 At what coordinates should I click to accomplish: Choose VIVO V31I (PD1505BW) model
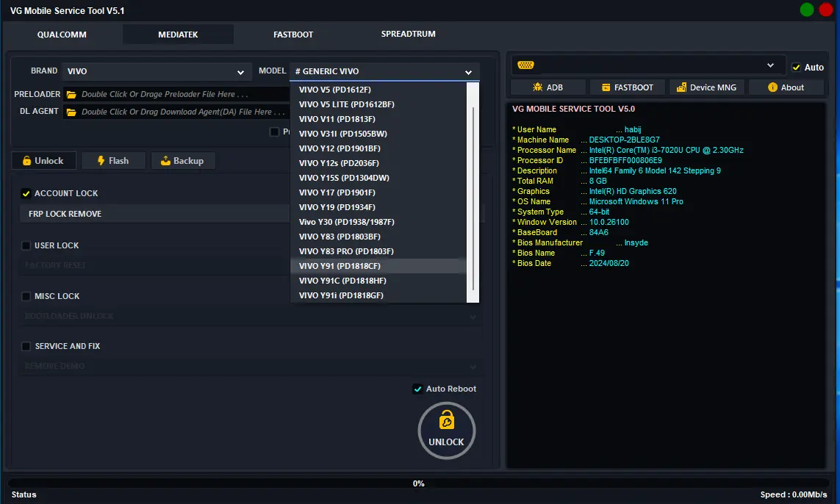[x=378, y=134]
